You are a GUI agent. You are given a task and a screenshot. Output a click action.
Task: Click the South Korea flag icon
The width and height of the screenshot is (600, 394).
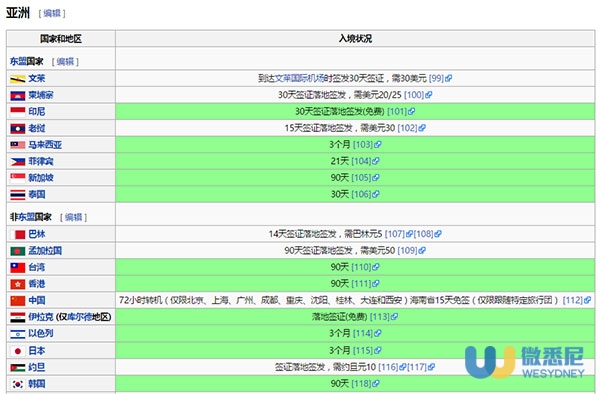pos(18,384)
